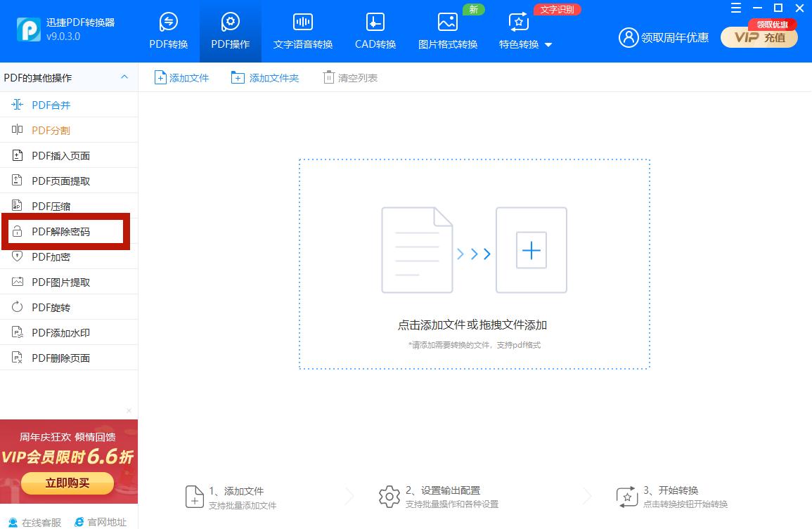Click 清空列表 to clear the file list
The width and height of the screenshot is (812, 529).
[x=349, y=78]
